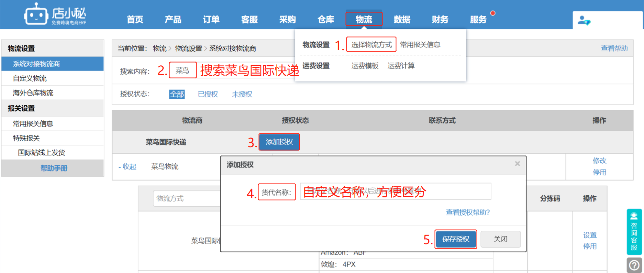Image resolution: width=644 pixels, height=273 pixels.
Task: Click the 保存授权 button
Action: click(456, 239)
